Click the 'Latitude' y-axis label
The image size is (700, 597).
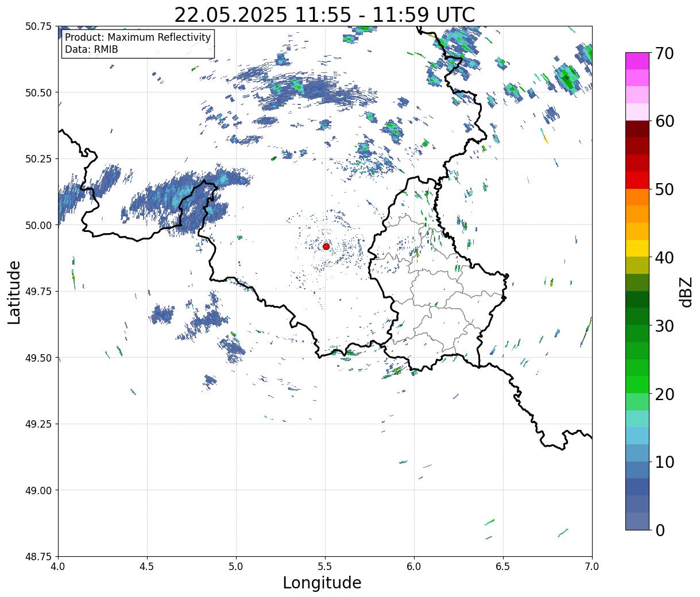pos(14,292)
